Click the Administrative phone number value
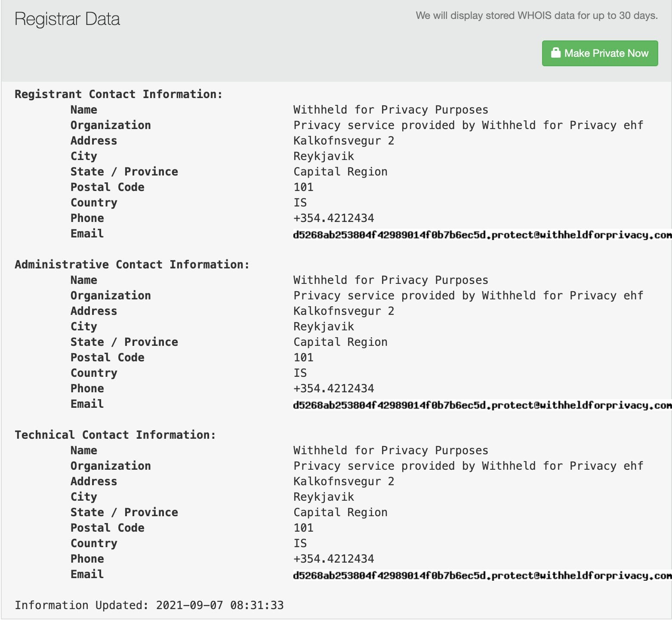672x622 pixels. [333, 388]
